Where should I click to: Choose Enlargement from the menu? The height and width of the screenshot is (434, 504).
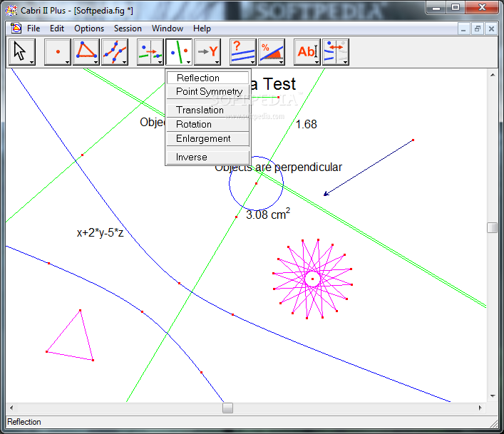[207, 138]
